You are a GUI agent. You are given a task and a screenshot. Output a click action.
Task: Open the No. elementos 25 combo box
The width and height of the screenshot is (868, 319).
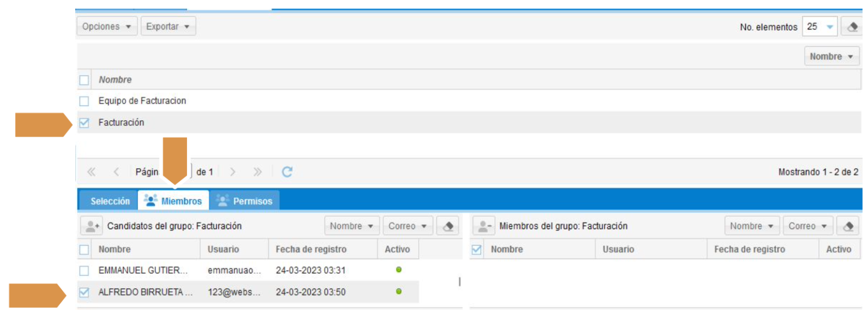coord(819,27)
